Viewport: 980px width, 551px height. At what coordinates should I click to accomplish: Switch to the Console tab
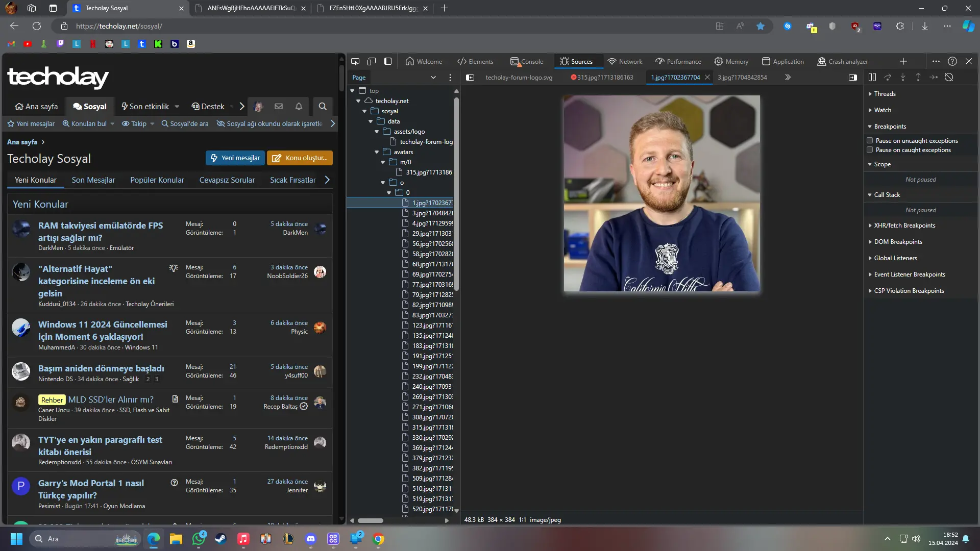527,61
